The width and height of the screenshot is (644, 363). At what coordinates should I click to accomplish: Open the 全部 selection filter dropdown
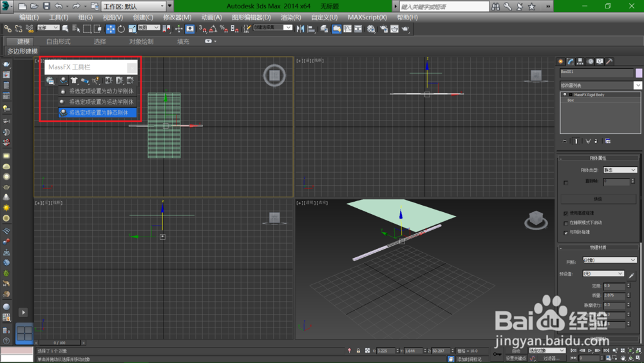click(x=48, y=28)
